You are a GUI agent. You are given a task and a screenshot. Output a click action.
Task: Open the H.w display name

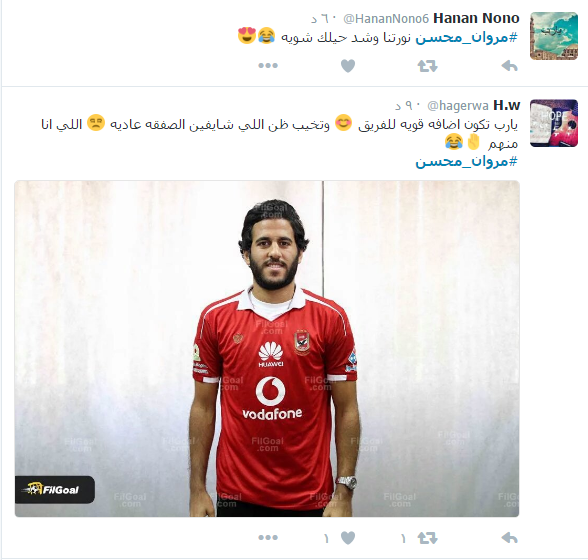coord(507,105)
